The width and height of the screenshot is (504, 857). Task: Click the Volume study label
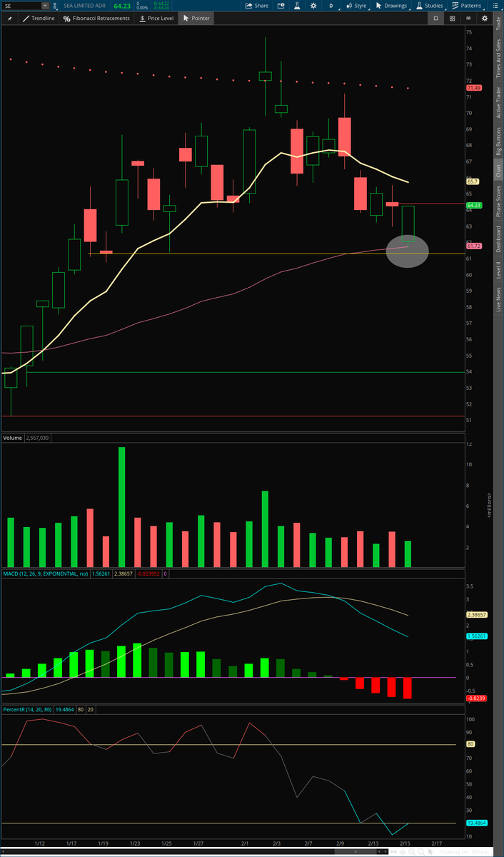(12, 437)
